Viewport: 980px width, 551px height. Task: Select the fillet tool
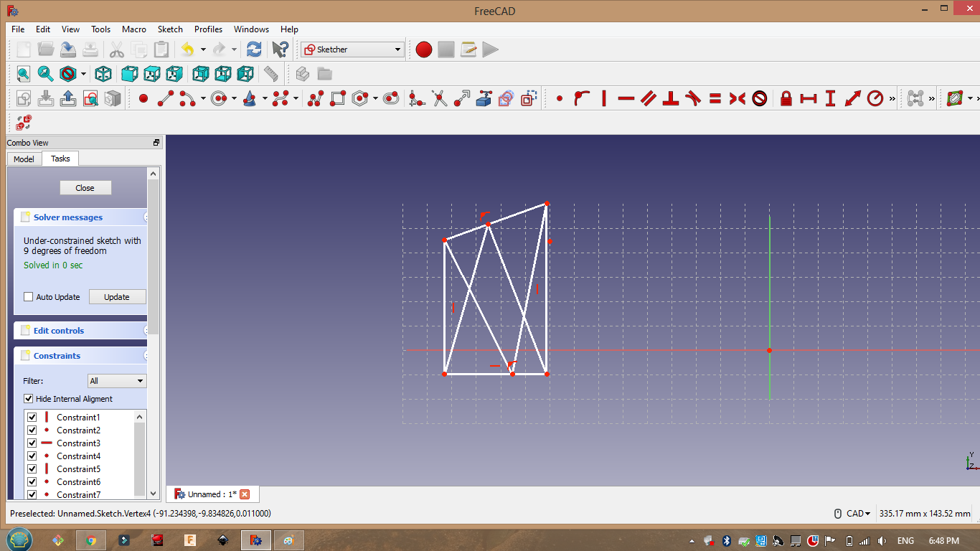(417, 98)
